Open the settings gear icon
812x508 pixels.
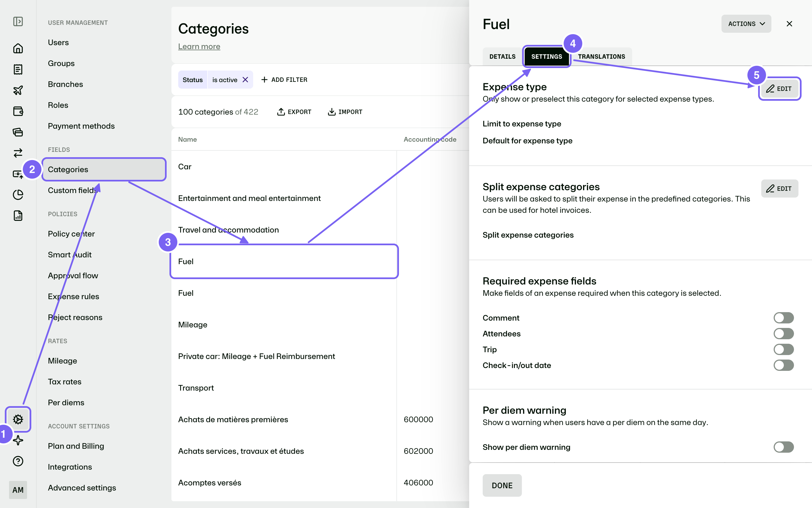coord(18,419)
